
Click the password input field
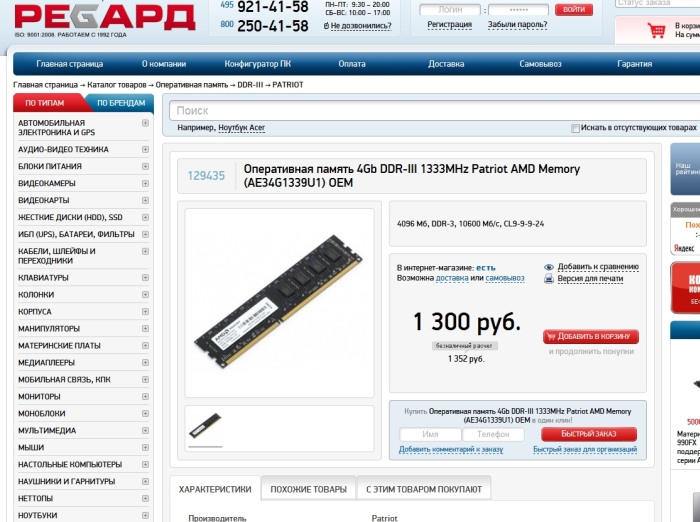(x=518, y=9)
